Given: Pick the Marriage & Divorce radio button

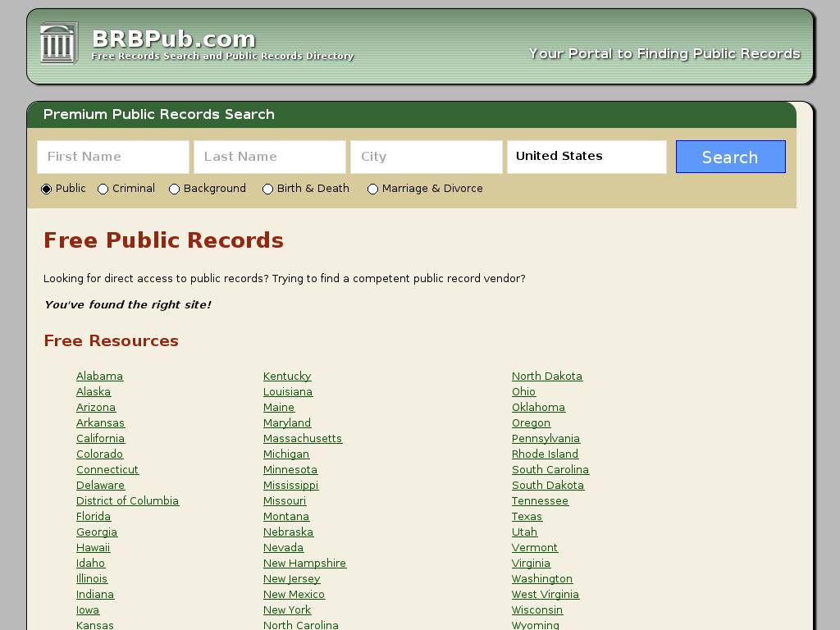Looking at the screenshot, I should tap(373, 189).
